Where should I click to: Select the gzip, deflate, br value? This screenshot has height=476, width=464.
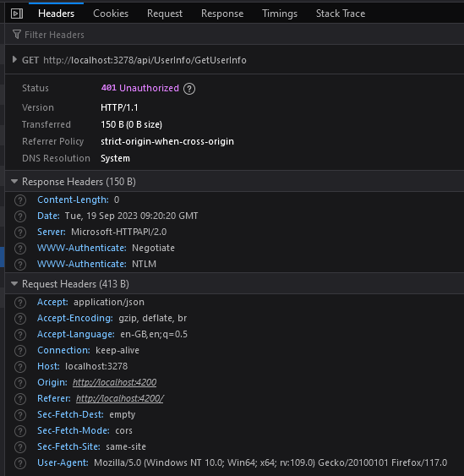tap(153, 318)
